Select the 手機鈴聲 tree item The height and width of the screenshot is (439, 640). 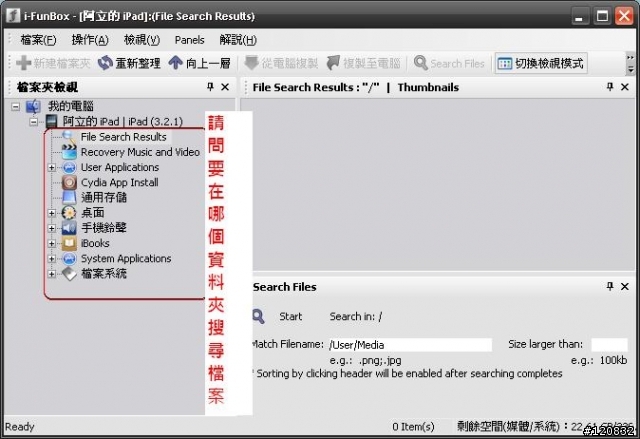coord(104,228)
